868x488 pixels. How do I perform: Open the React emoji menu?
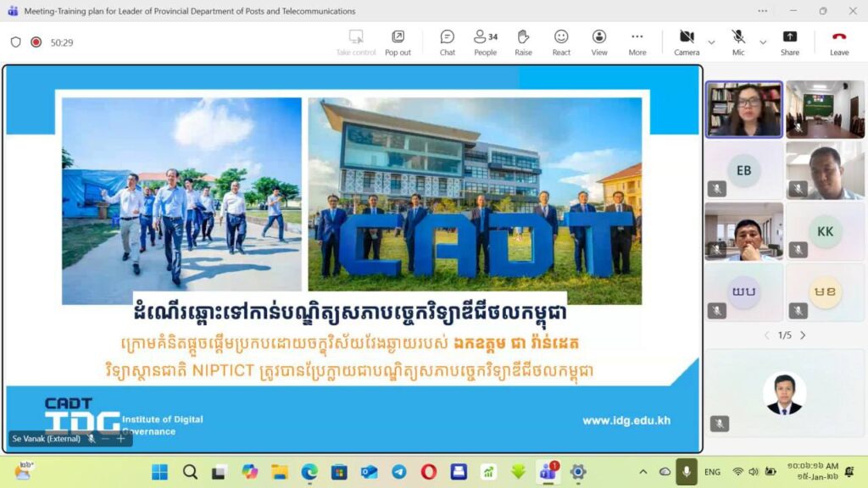click(561, 42)
